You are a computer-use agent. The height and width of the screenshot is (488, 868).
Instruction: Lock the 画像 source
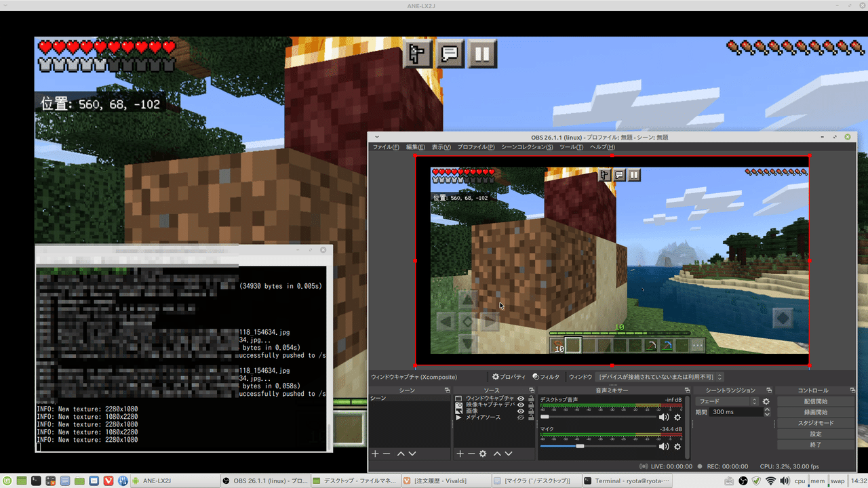(531, 411)
